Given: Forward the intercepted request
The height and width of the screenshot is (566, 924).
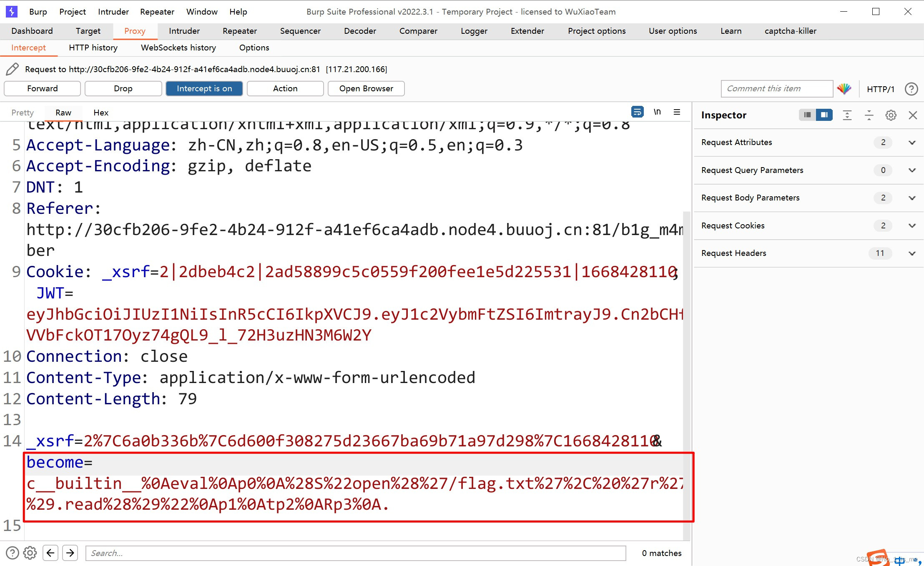Looking at the screenshot, I should (42, 88).
